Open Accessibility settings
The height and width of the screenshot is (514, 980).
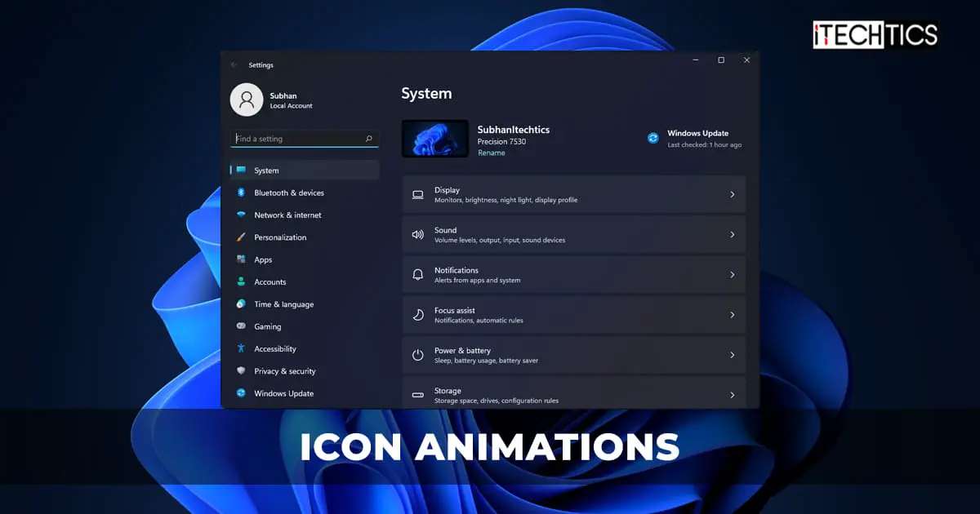tap(305, 348)
